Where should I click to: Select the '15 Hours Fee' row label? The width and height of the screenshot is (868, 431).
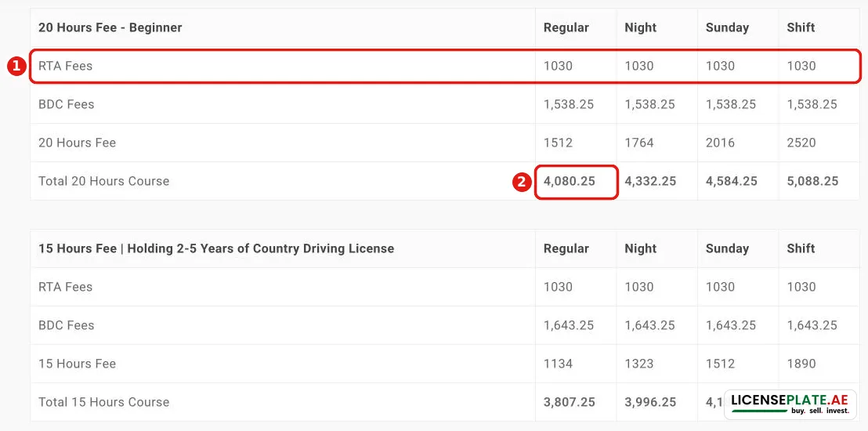tap(77, 364)
